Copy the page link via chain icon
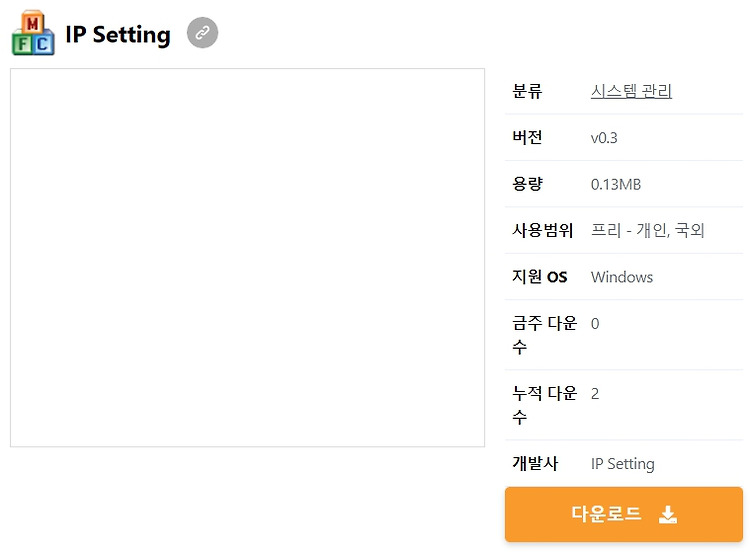Image resolution: width=750 pixels, height=554 pixels. coord(202,33)
